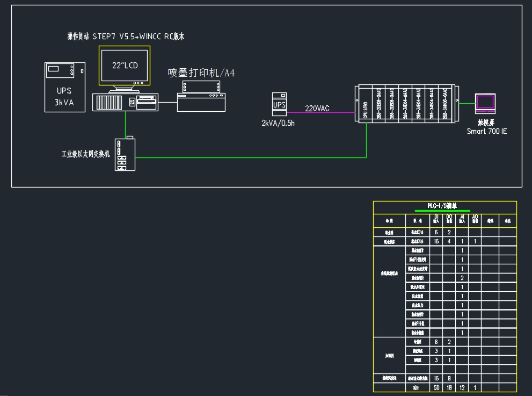This screenshot has height=396, width=532.
Task: Select the STEP7 V5.5+WINCC title text
Action: [x=126, y=37]
